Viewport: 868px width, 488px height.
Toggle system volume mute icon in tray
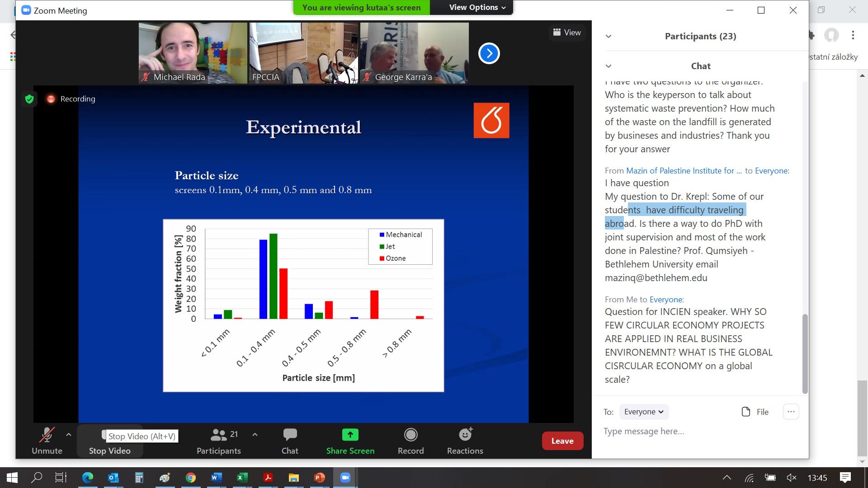coord(791,478)
